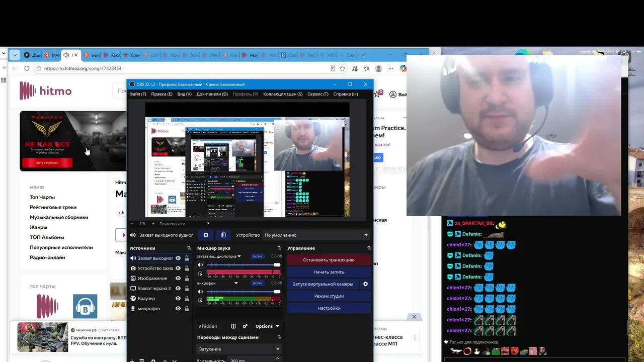Switch mixer to vertical layout icon

[233, 326]
